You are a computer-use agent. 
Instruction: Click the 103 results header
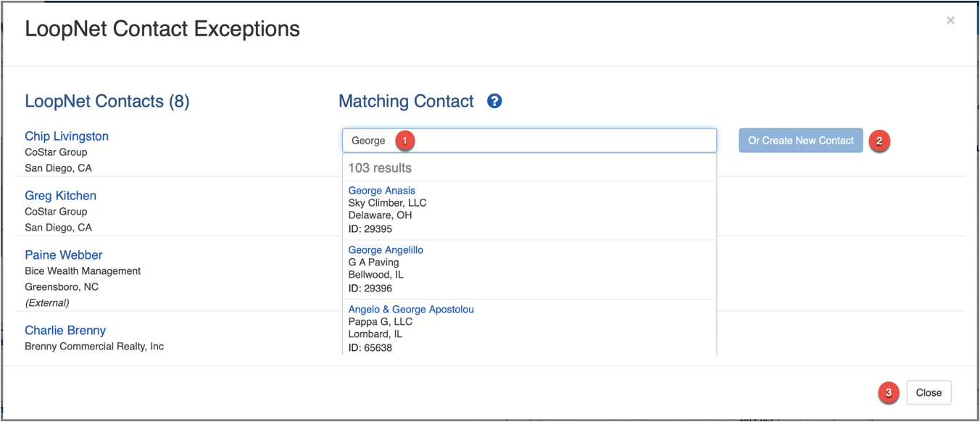380,168
